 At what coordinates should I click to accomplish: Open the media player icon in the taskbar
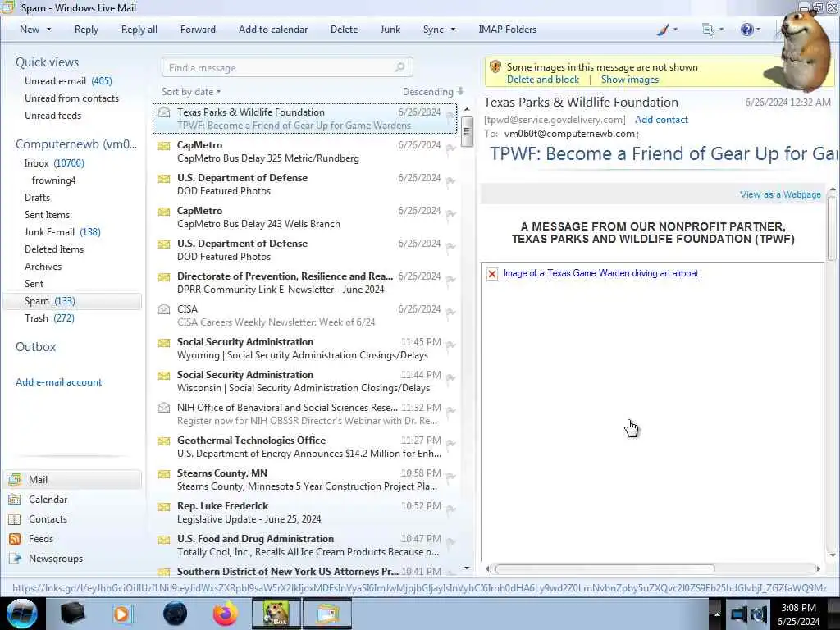tap(122, 614)
